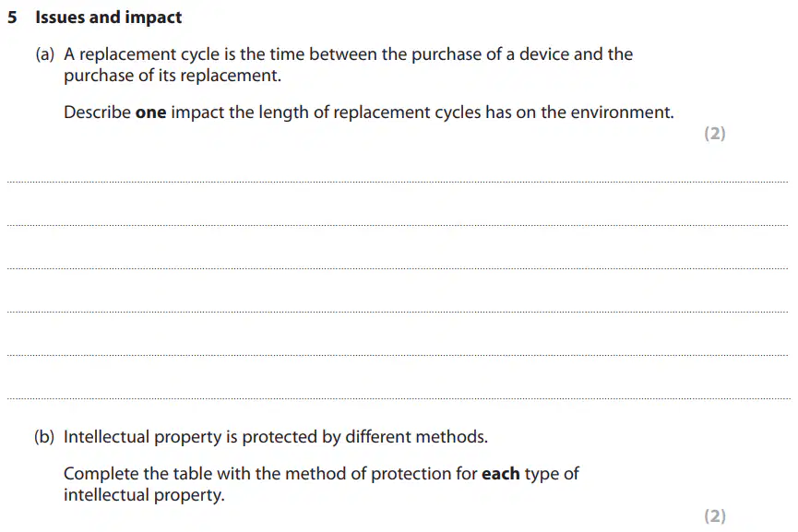Click the (2) marks under question (a)

click(x=715, y=134)
